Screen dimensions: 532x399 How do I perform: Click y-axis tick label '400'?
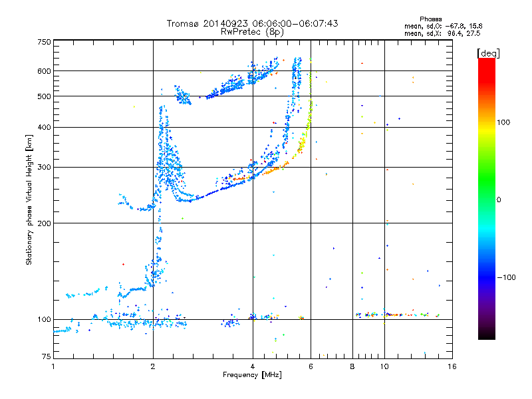(44, 127)
